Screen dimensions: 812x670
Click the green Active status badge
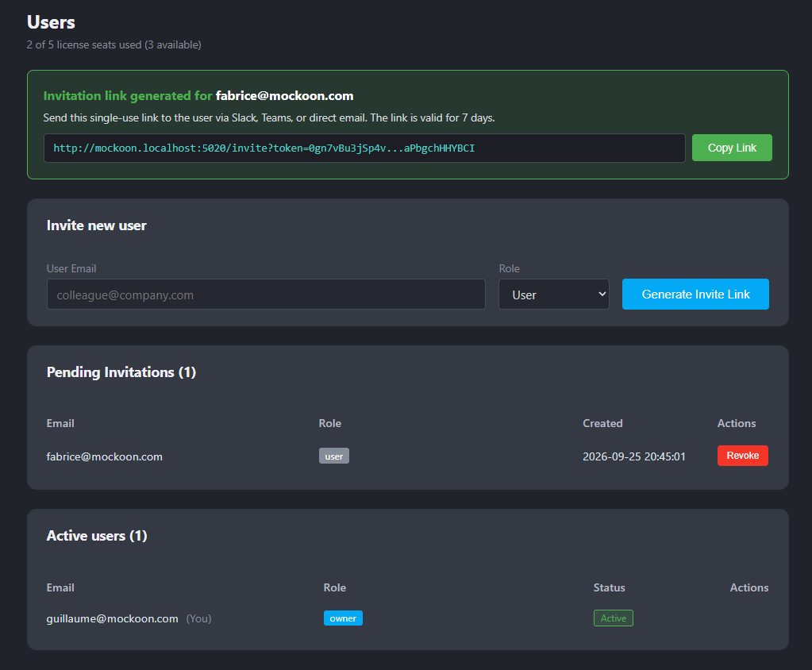pos(613,618)
